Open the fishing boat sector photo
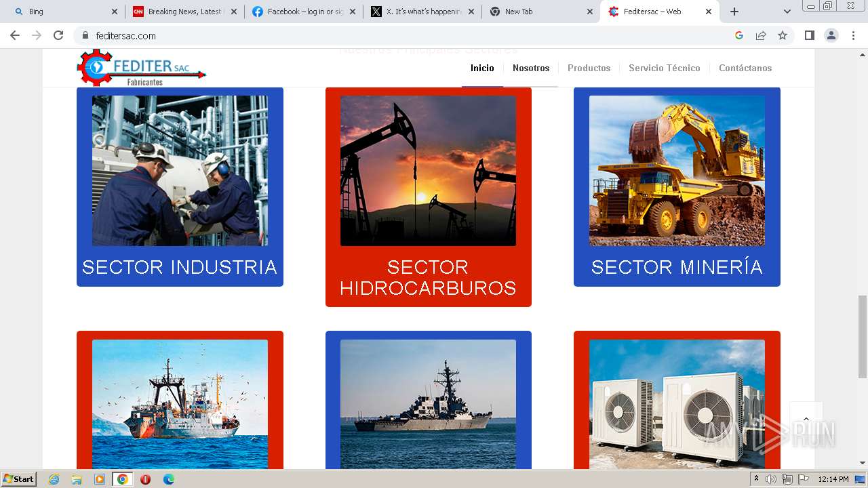This screenshot has height=488, width=868. tap(180, 404)
